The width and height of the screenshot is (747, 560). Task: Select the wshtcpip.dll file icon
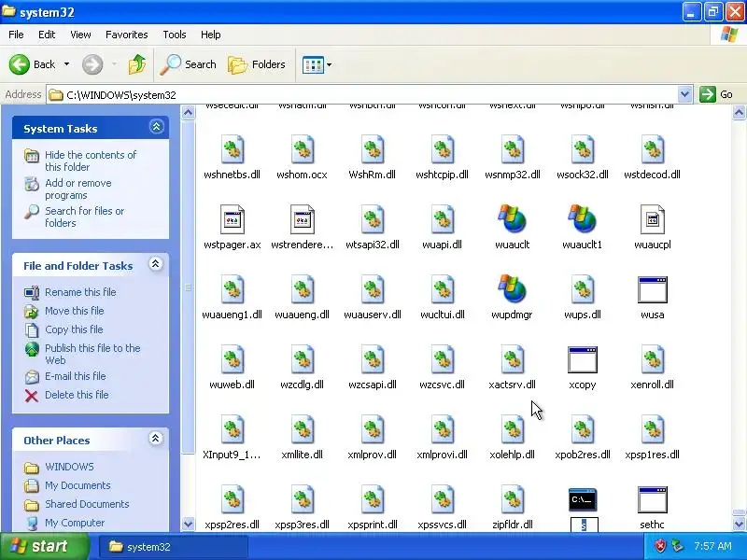pyautogui.click(x=442, y=149)
